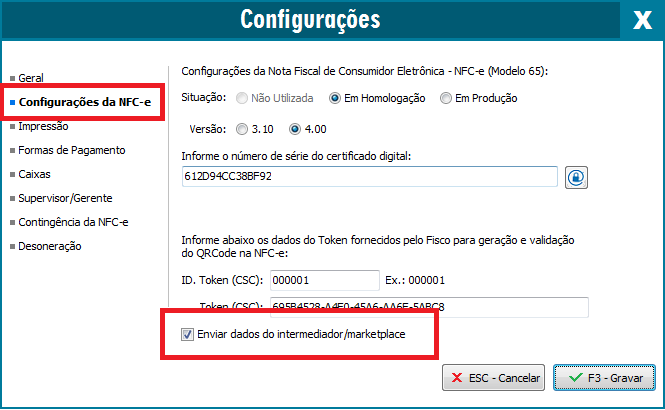665x410 pixels.
Task: Click the ID. Token (CSC) field
Action: click(325, 281)
